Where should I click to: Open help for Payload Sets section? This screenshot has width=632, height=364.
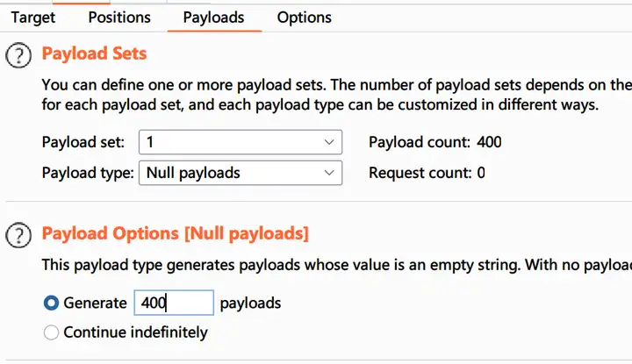(x=18, y=55)
